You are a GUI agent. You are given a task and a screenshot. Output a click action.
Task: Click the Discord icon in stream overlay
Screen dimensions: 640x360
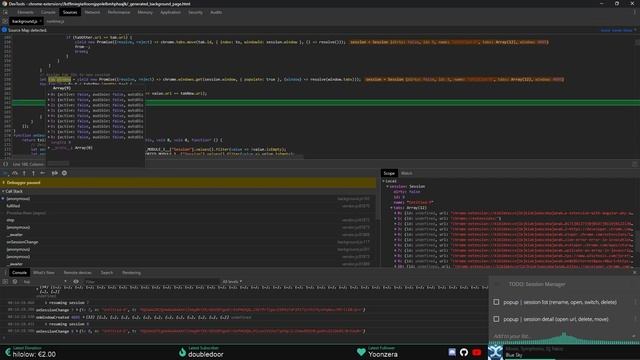pos(452,352)
